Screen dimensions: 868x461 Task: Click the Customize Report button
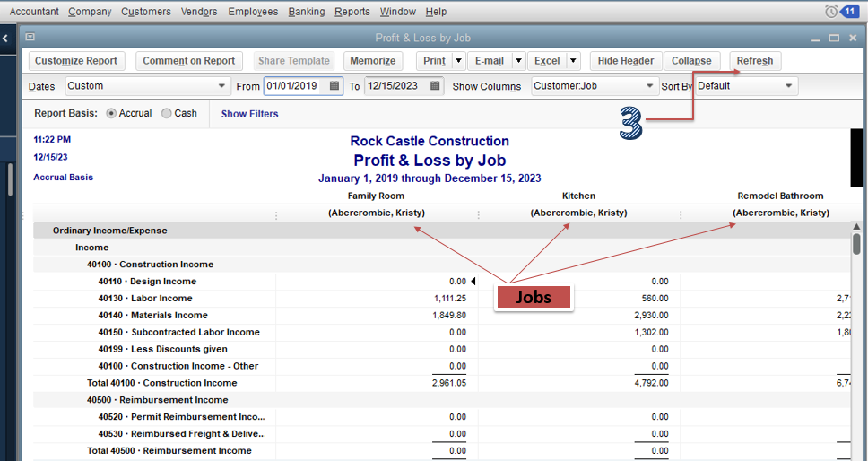76,61
